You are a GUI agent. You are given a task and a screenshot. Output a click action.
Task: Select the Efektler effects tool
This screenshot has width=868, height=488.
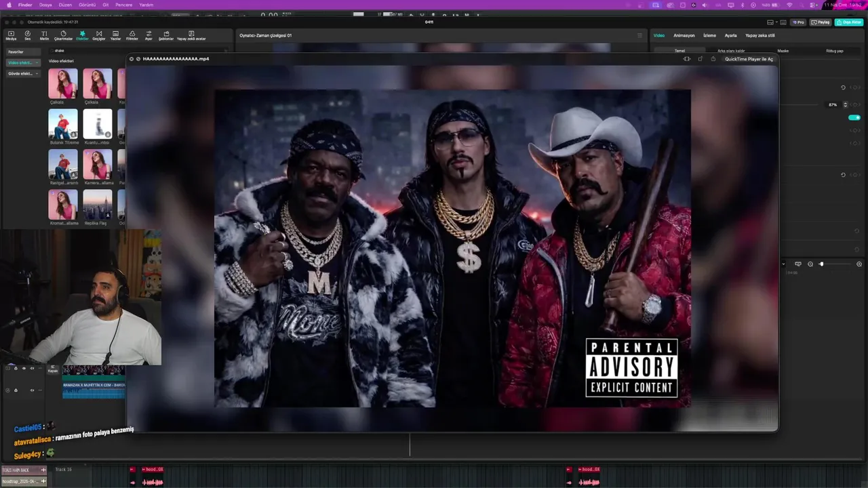[82, 35]
